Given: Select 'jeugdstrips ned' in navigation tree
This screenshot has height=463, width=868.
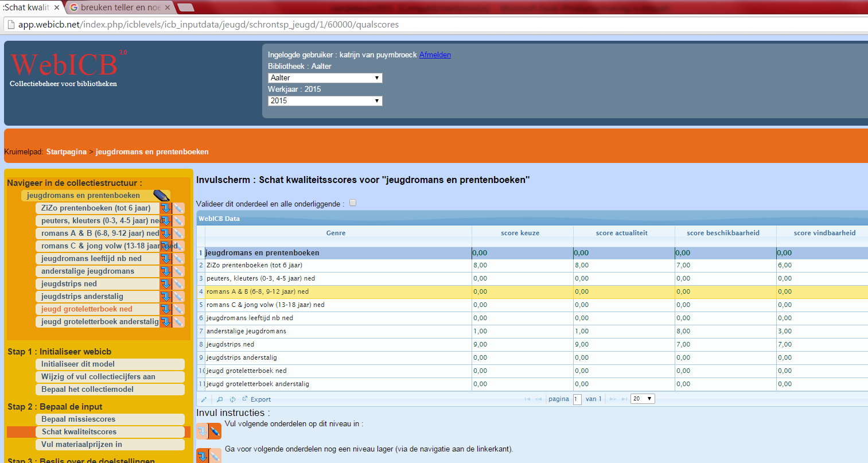Looking at the screenshot, I should click(96, 284).
